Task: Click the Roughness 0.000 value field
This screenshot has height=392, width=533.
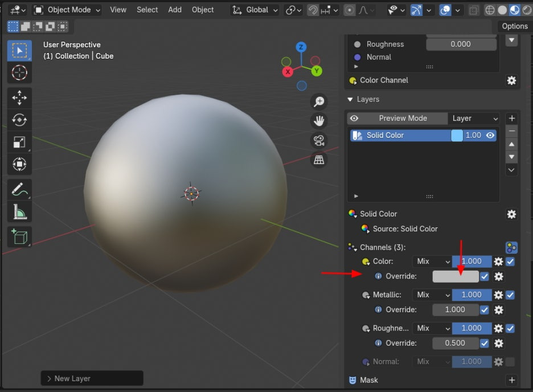Action: tap(461, 44)
